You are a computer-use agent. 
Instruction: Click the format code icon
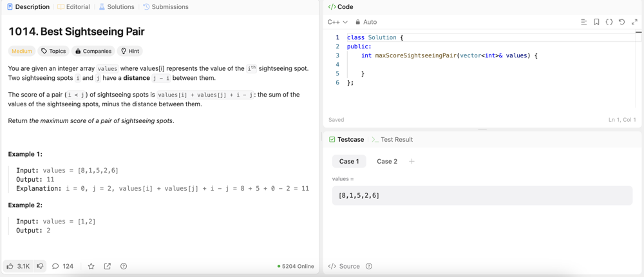pyautogui.click(x=583, y=22)
